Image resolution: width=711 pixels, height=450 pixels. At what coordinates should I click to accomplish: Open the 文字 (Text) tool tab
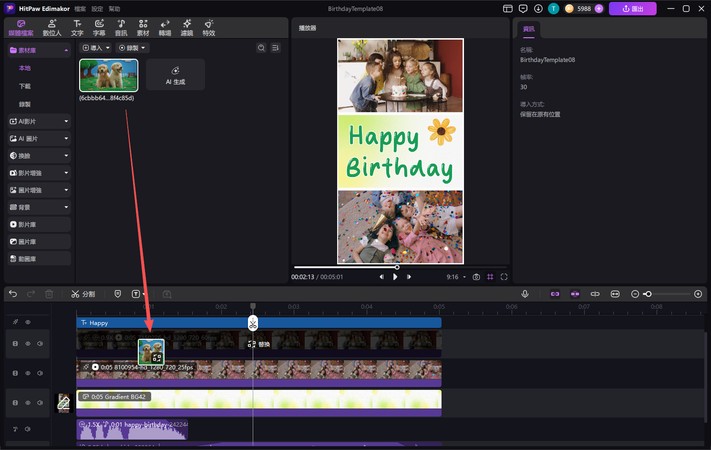pyautogui.click(x=77, y=27)
